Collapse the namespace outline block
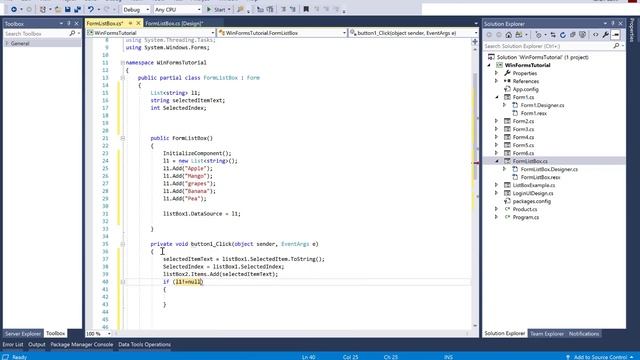 [122, 63]
